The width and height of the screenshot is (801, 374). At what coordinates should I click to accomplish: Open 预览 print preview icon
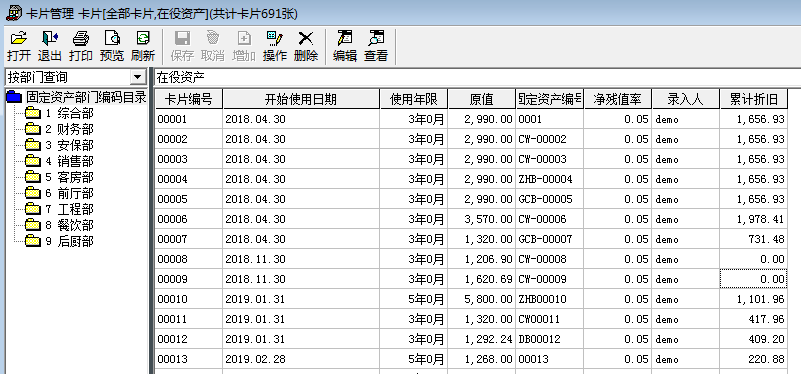pos(112,46)
